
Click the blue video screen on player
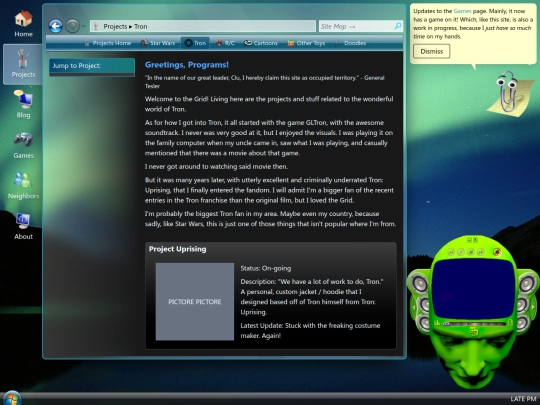[473, 289]
